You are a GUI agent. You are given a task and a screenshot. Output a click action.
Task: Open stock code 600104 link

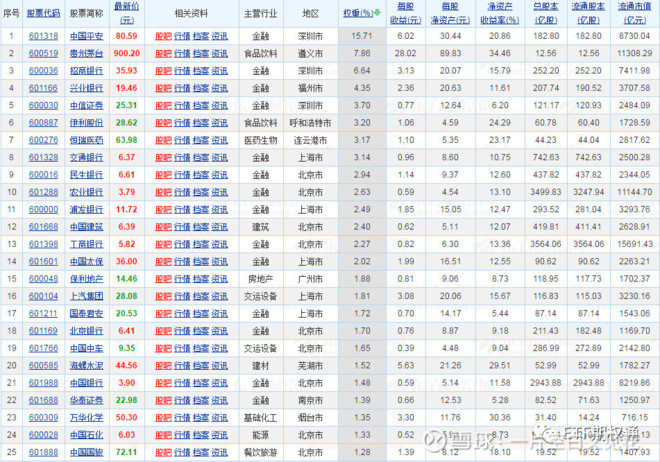click(42, 295)
